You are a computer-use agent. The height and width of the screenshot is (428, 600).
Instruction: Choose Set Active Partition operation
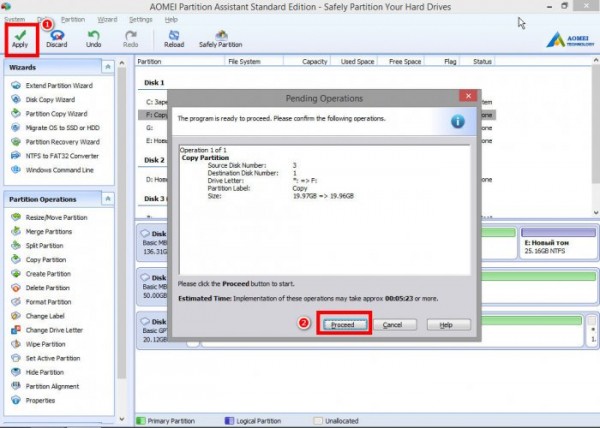pos(46,358)
